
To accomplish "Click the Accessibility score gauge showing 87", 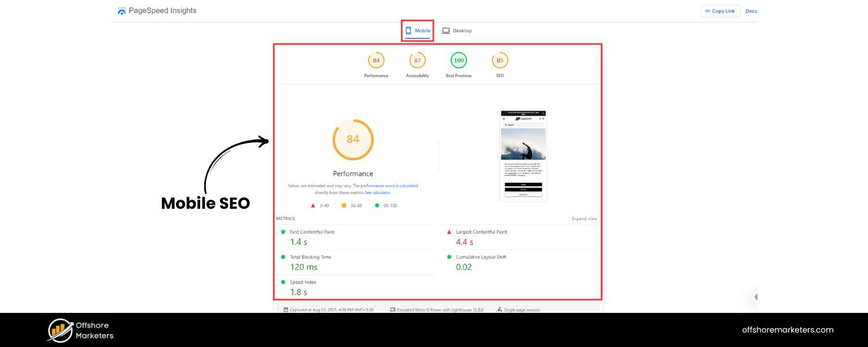I will pos(417,60).
